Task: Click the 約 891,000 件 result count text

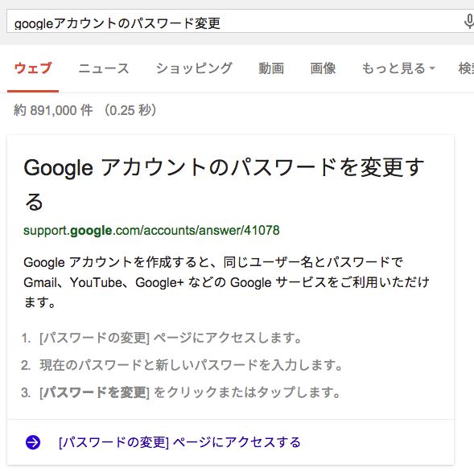Action: pos(53,110)
